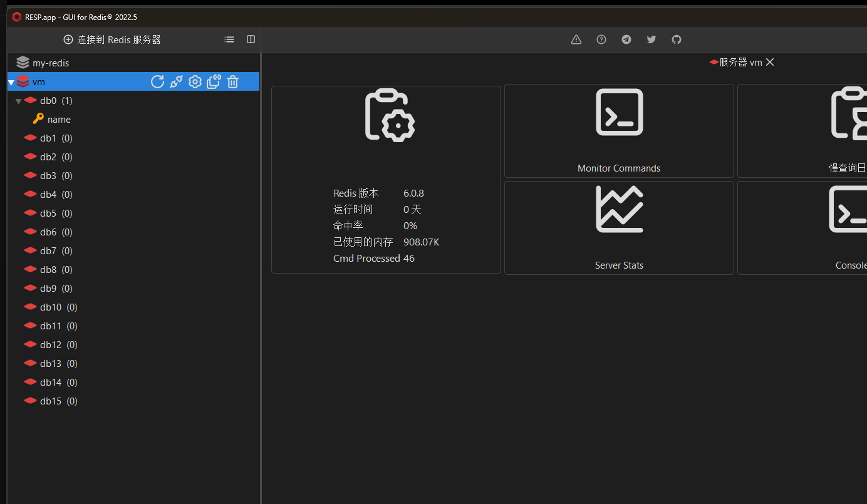Open the 慢查询日志 card label

point(848,168)
